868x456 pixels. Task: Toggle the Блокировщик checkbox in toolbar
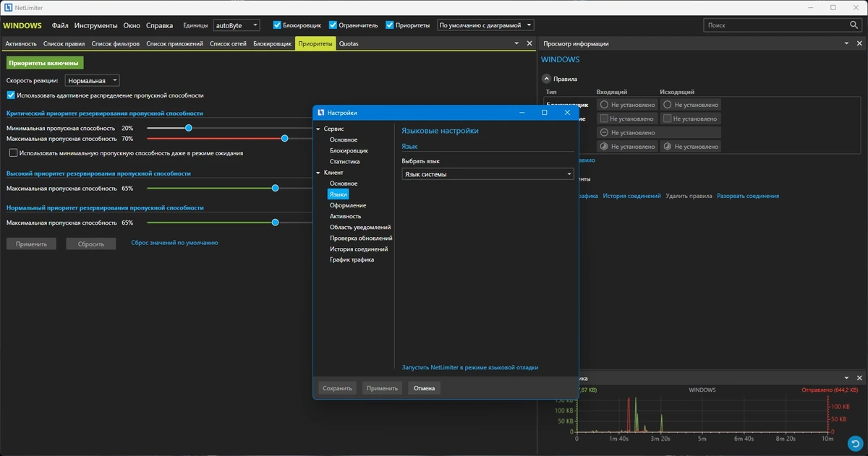pyautogui.click(x=277, y=25)
